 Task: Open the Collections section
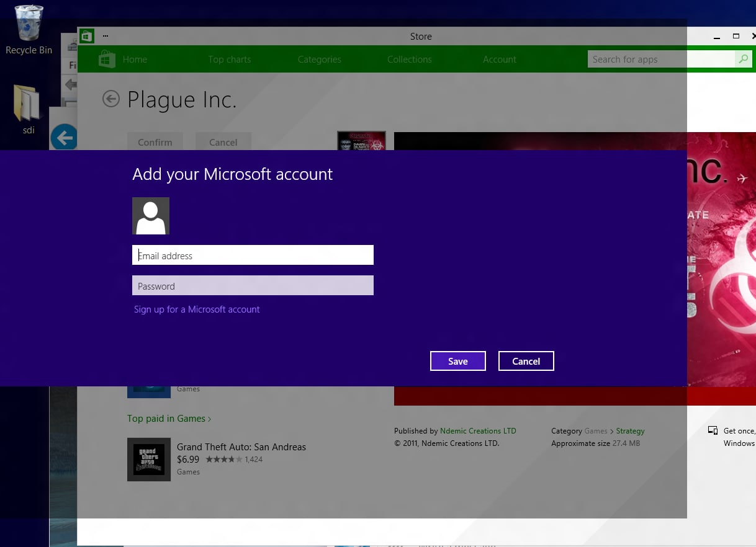tap(410, 60)
